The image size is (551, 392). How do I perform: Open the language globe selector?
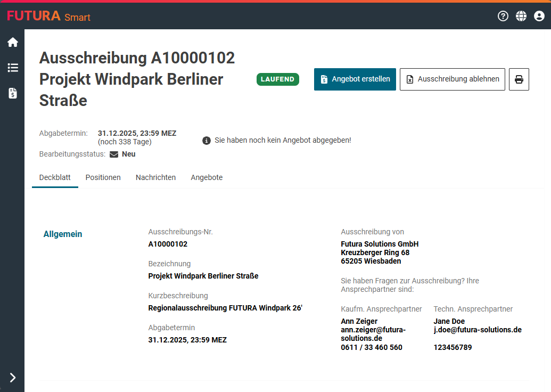click(x=521, y=16)
